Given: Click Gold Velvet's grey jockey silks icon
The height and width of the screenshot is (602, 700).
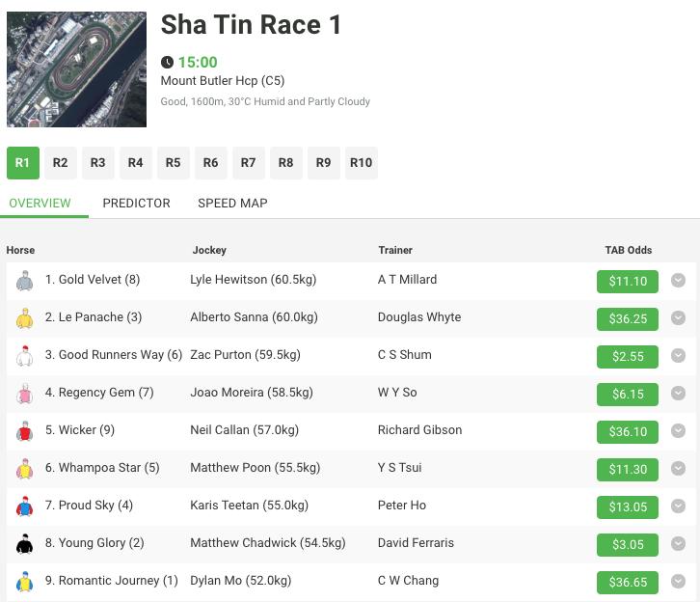Looking at the screenshot, I should coord(24,281).
